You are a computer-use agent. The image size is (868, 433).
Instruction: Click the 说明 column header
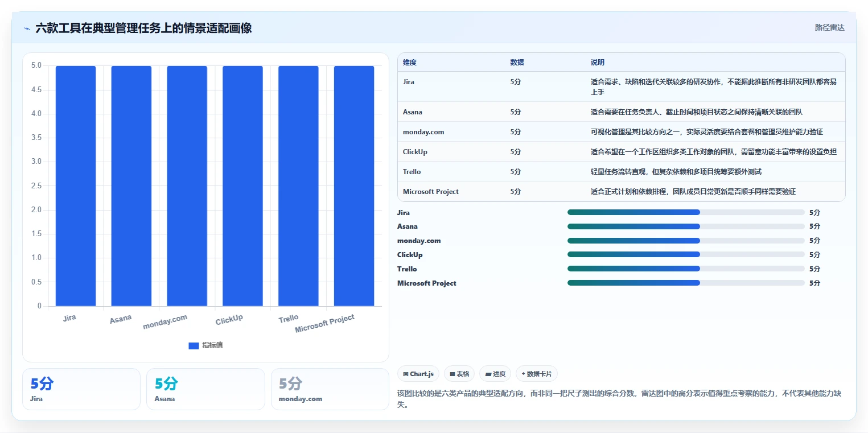point(598,63)
